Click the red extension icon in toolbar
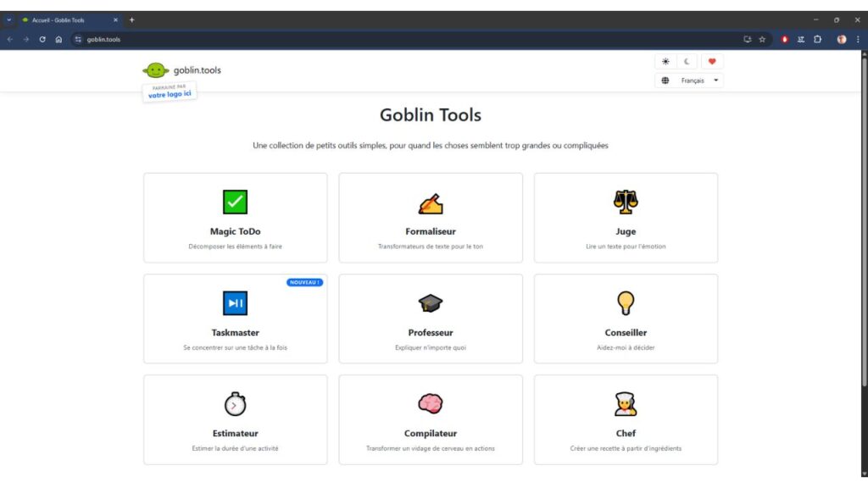868x488 pixels. (784, 39)
